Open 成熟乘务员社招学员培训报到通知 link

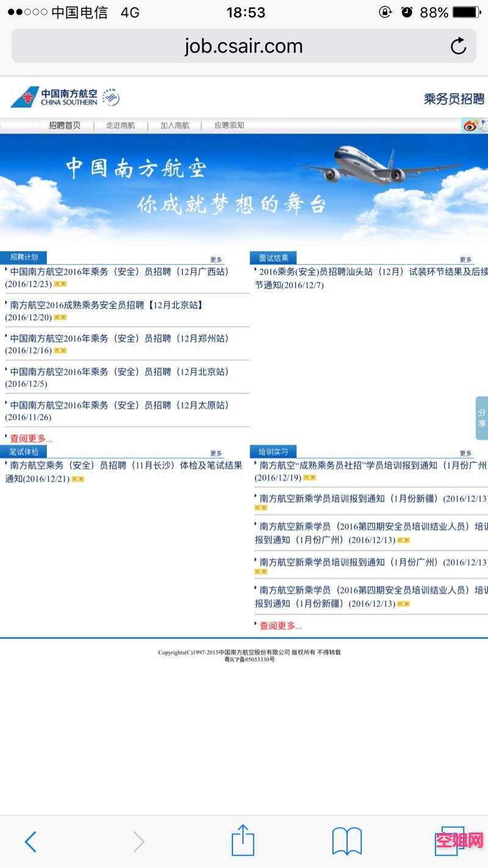[x=371, y=472]
